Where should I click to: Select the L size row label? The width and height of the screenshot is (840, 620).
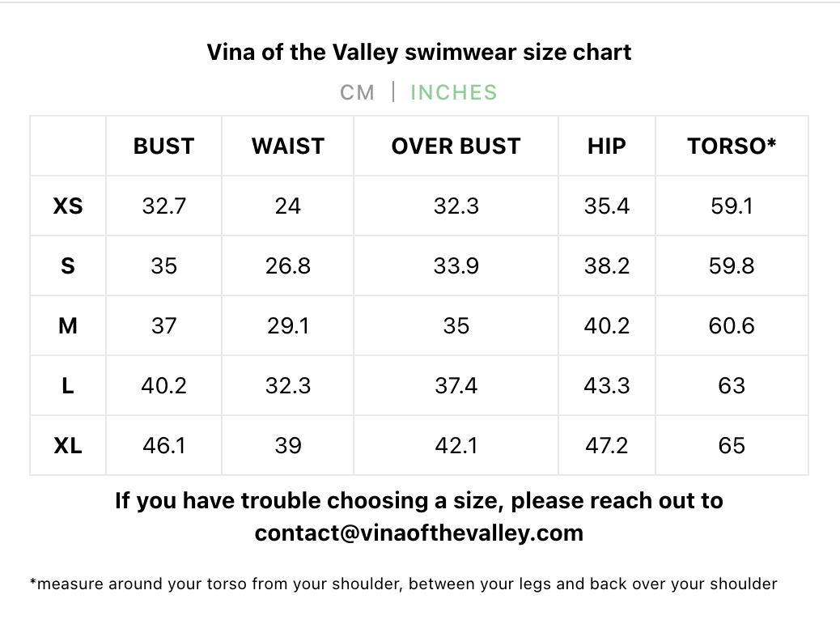68,386
